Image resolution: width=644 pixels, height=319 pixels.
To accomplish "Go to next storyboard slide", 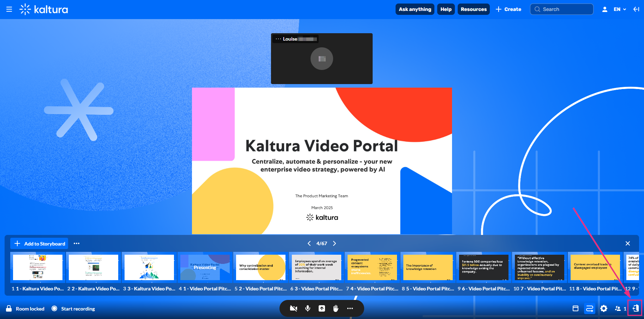I will [335, 243].
